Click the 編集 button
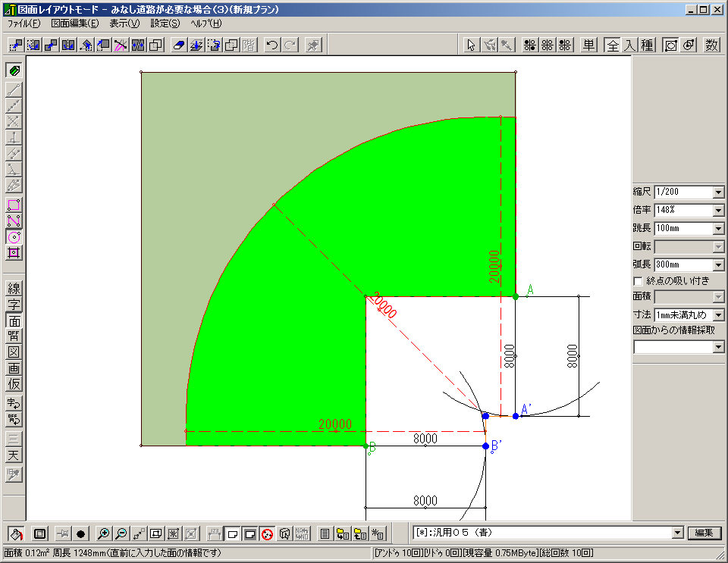 coord(704,533)
